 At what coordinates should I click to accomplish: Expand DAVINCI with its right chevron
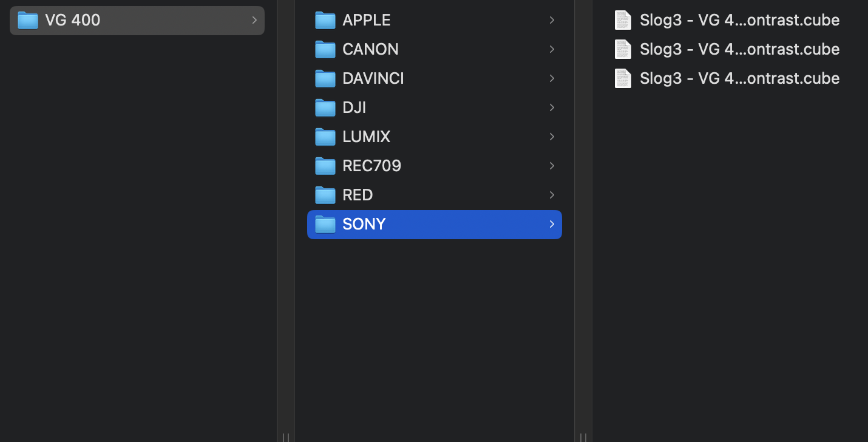coord(552,78)
